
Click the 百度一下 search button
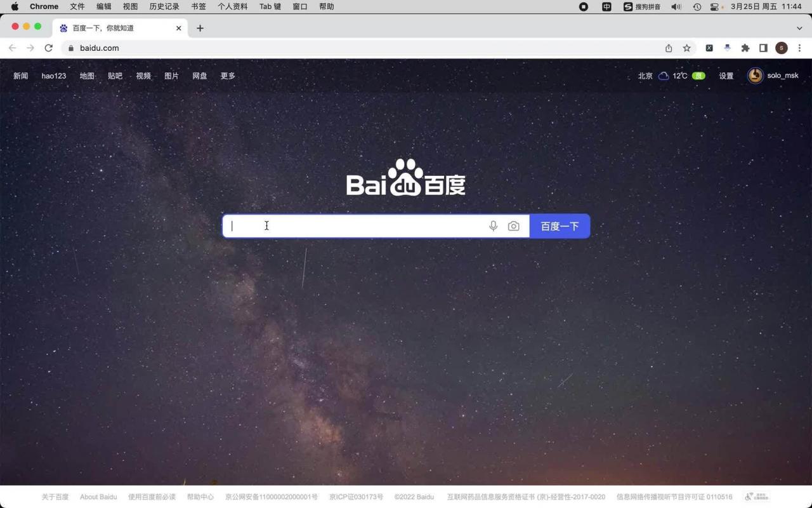[x=560, y=226]
